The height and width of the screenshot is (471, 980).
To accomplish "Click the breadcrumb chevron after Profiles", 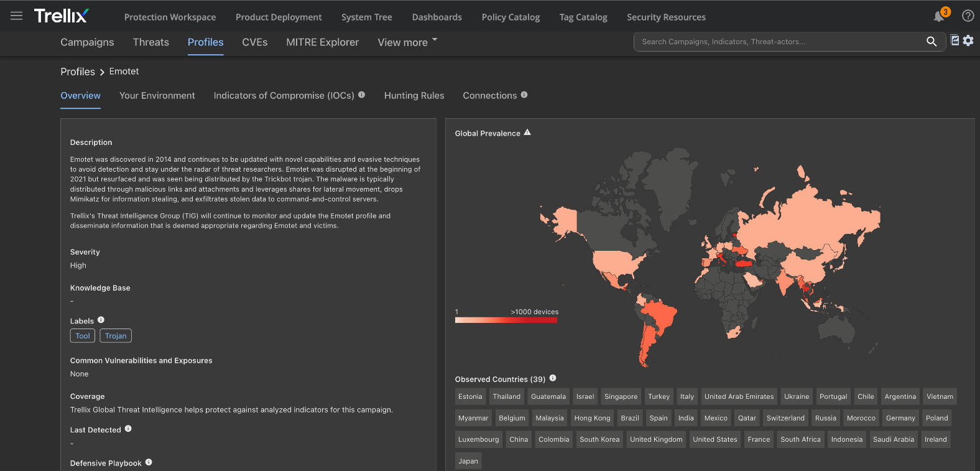I will [x=102, y=72].
